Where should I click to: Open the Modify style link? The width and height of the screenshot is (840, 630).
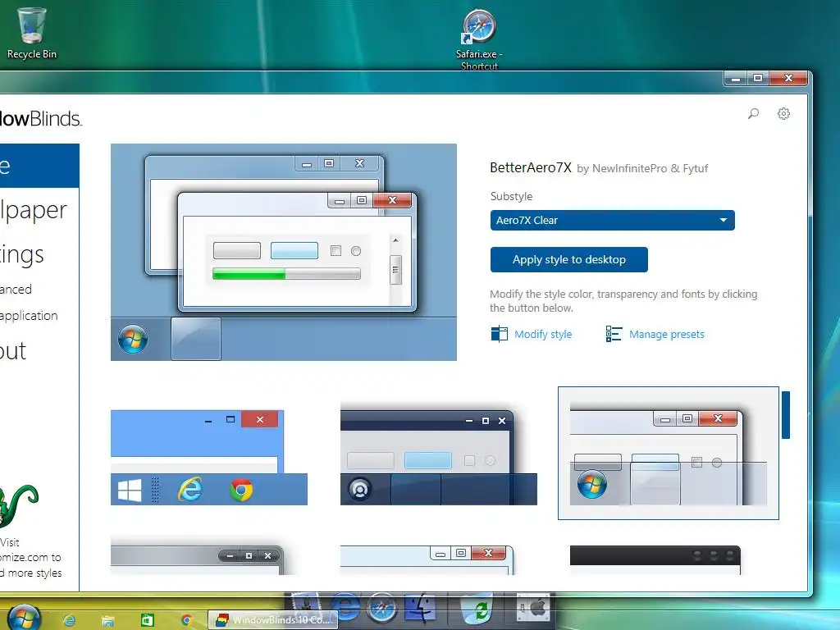pyautogui.click(x=543, y=335)
